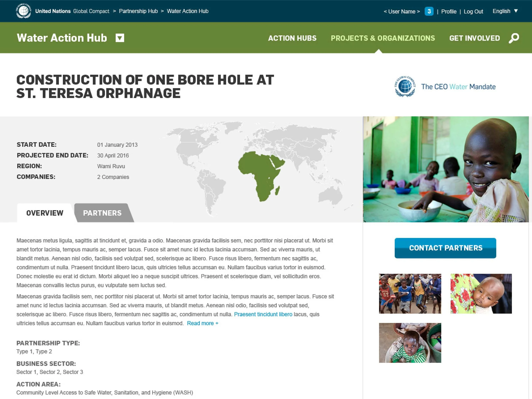Screen dimensions: 532x399
Task: Open the Action Hubs menu
Action: point(292,38)
